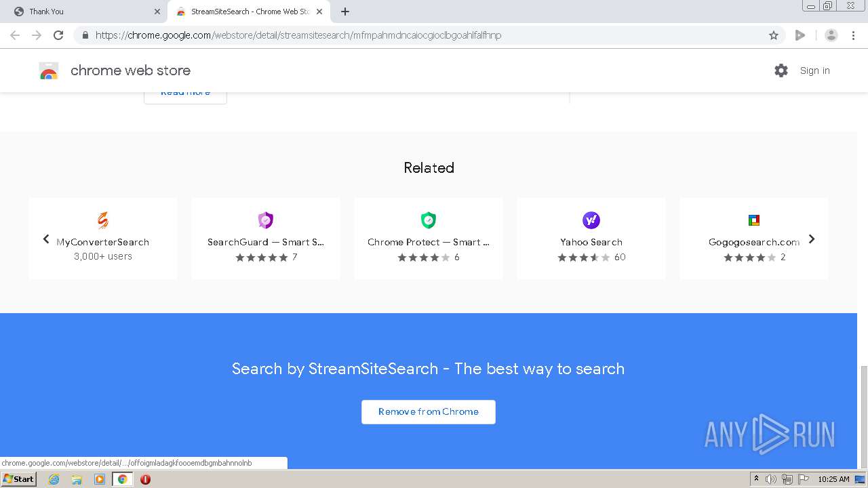Click the network icon in system tray
Viewport: 868px width, 488px height.
coord(787,479)
